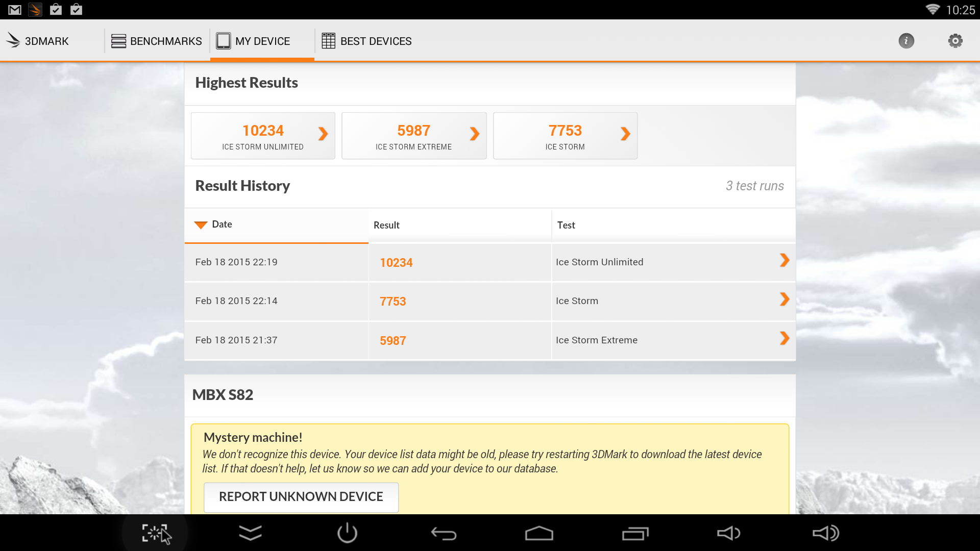980x551 pixels.
Task: Select the Feb 18 2015 22:19 history row
Action: (x=490, y=262)
